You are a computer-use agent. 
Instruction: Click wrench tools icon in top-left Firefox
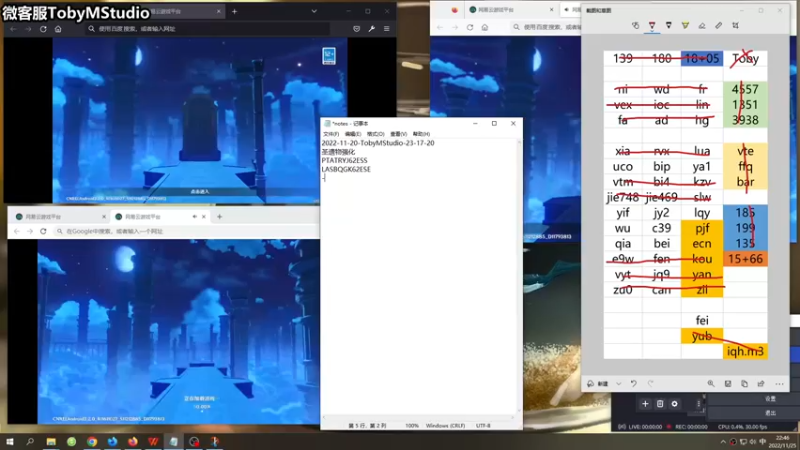click(x=371, y=29)
